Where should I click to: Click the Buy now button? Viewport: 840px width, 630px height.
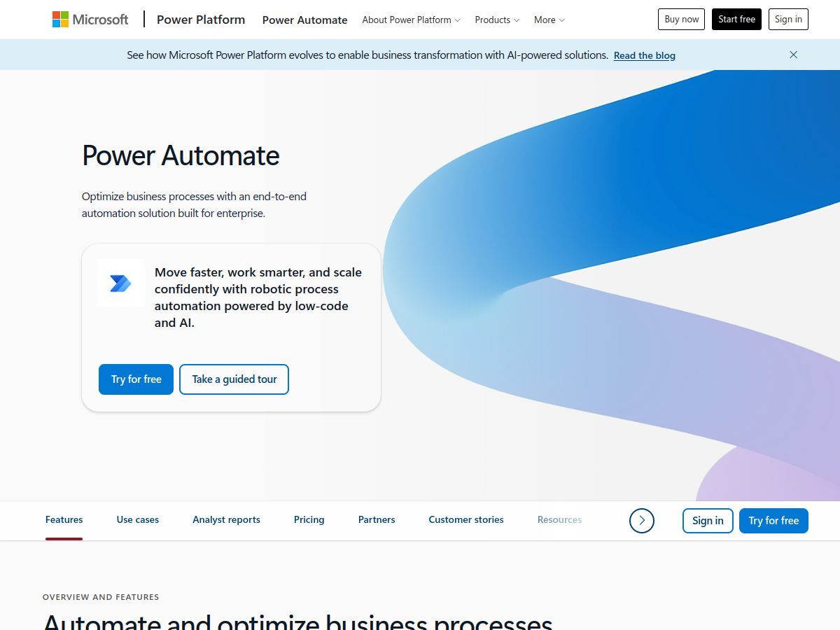681,20
